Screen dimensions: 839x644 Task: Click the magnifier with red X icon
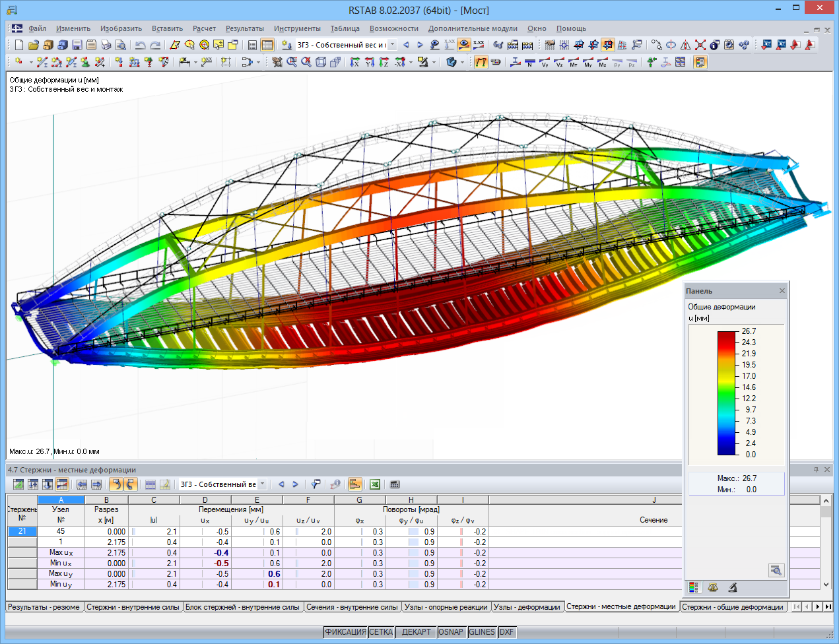[x=306, y=62]
